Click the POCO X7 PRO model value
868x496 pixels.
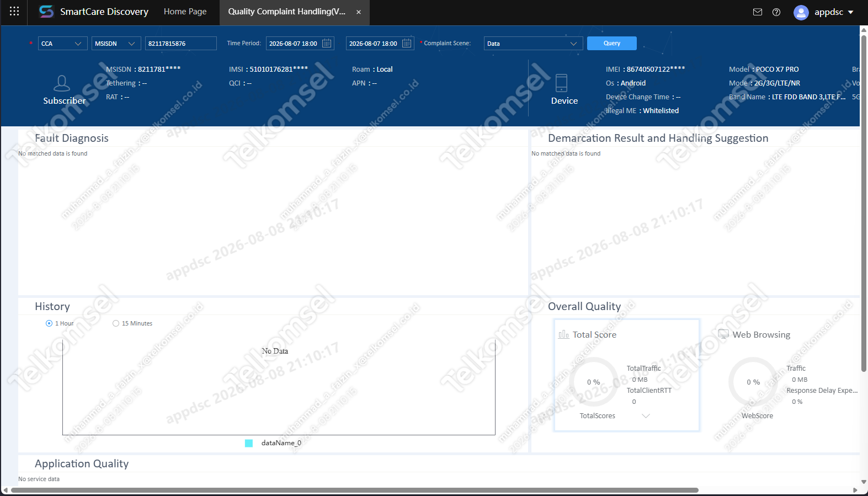tap(777, 70)
